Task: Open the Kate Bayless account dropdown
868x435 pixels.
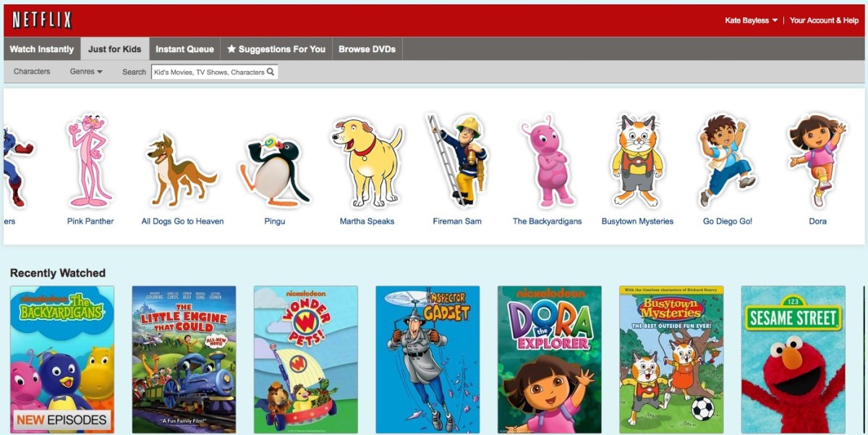Action: point(752,20)
